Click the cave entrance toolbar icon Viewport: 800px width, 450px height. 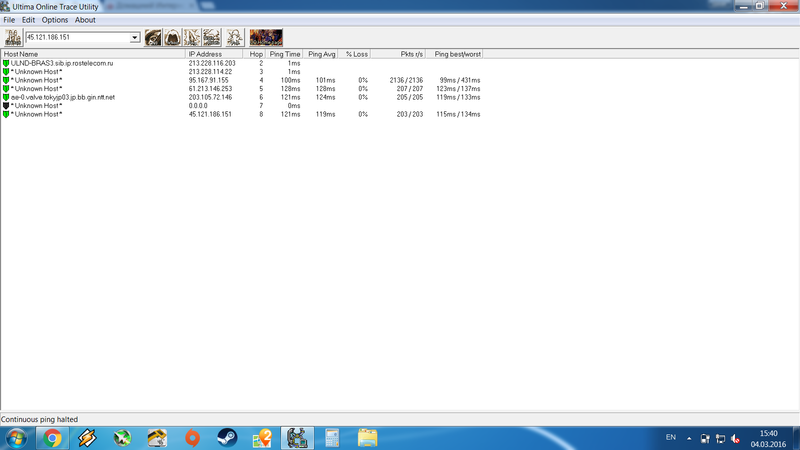point(172,37)
